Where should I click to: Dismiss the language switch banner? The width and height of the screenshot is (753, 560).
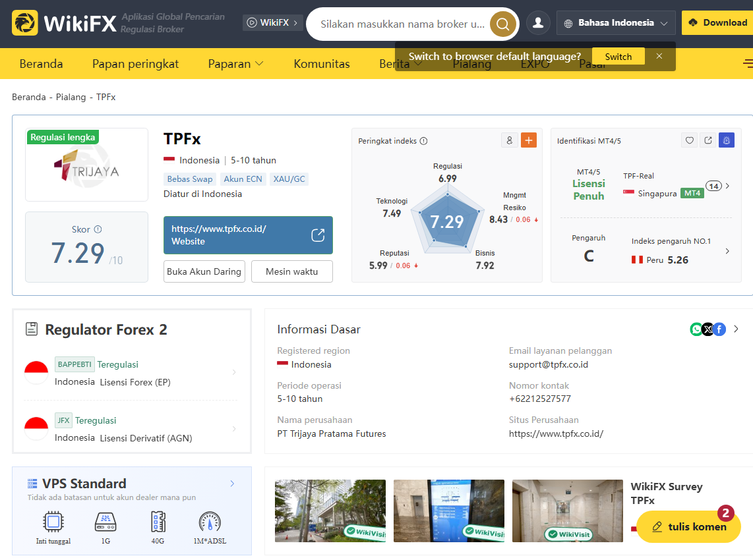click(659, 56)
